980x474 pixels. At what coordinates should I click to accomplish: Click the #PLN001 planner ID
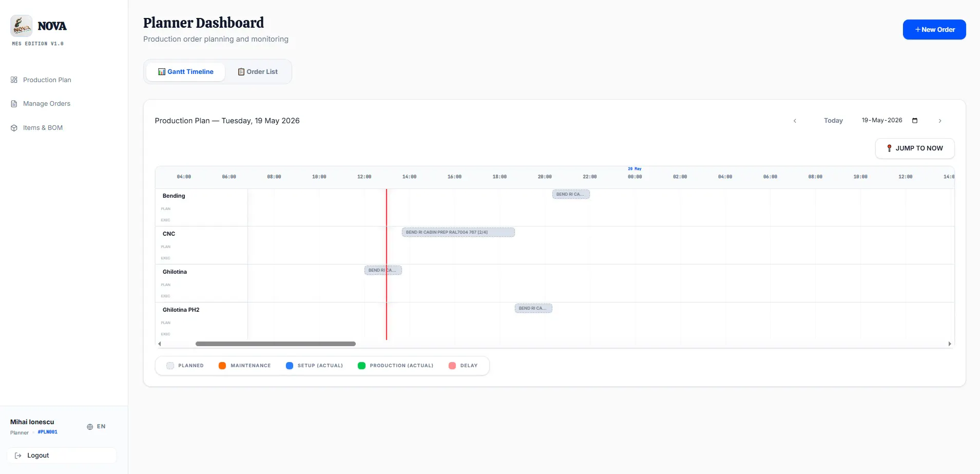pos(48,432)
